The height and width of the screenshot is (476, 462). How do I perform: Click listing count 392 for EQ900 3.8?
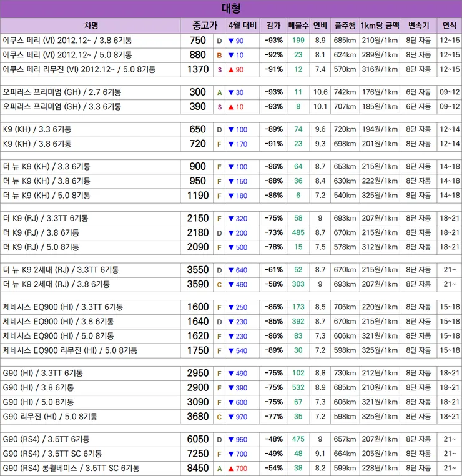point(298,322)
